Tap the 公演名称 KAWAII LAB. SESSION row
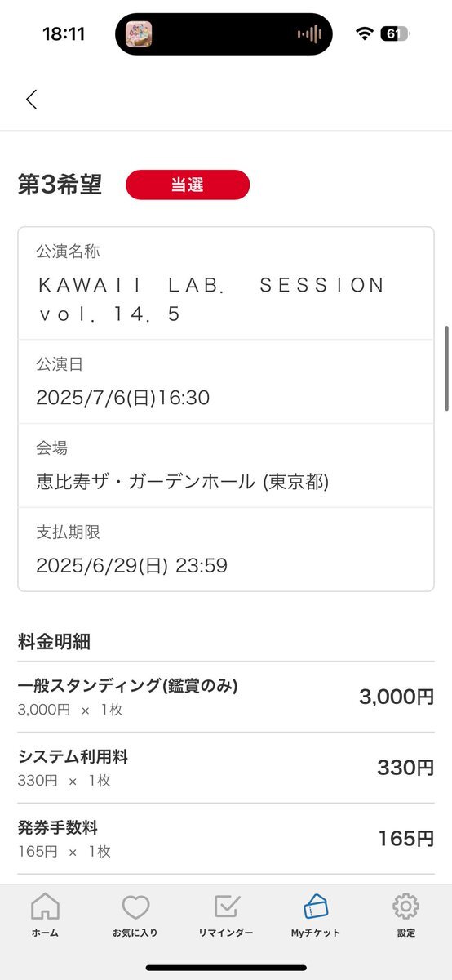 [226, 283]
